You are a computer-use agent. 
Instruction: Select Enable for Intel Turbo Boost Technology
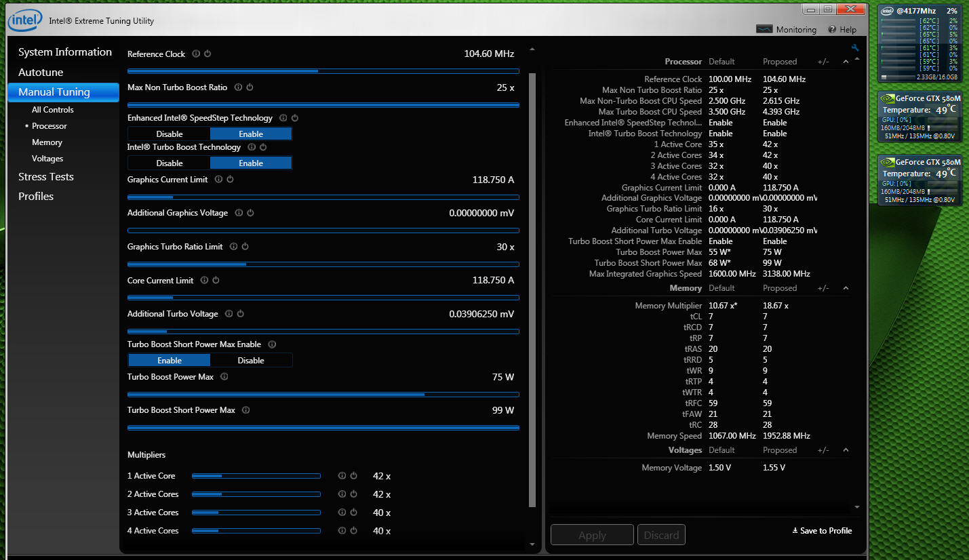click(251, 163)
